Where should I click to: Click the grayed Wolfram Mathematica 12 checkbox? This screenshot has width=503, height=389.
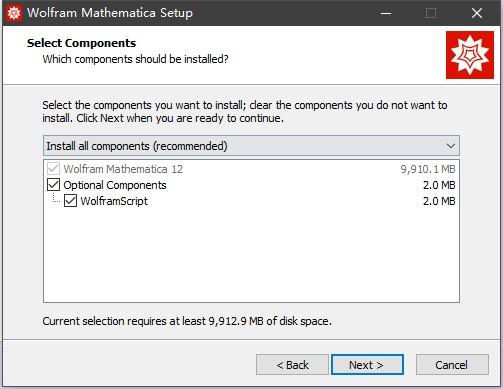click(x=54, y=169)
